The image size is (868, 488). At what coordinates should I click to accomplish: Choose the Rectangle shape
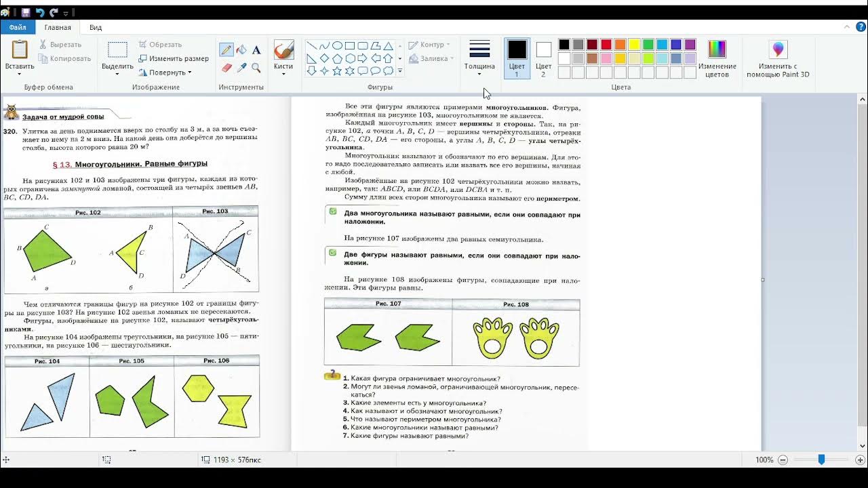click(350, 46)
